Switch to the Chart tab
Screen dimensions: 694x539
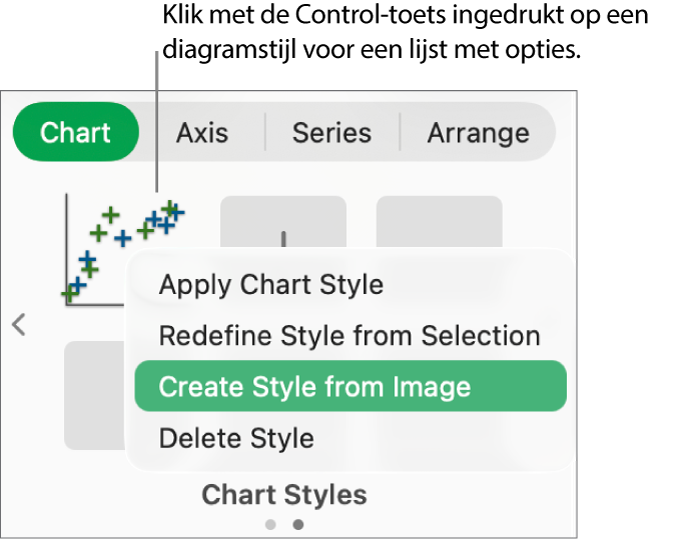coord(75,132)
